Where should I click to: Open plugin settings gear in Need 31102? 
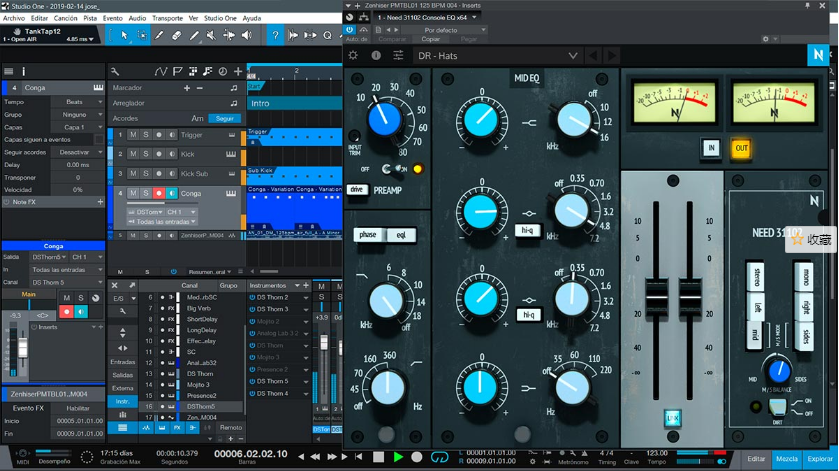(x=353, y=55)
